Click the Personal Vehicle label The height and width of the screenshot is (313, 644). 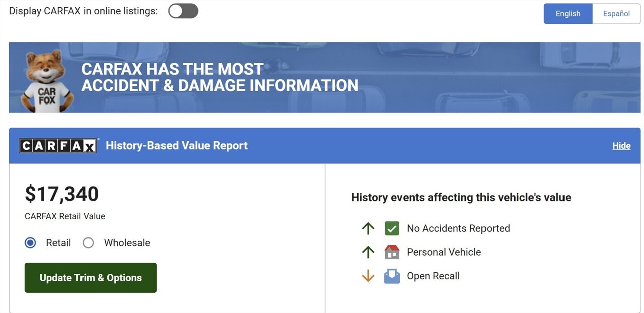(x=443, y=252)
